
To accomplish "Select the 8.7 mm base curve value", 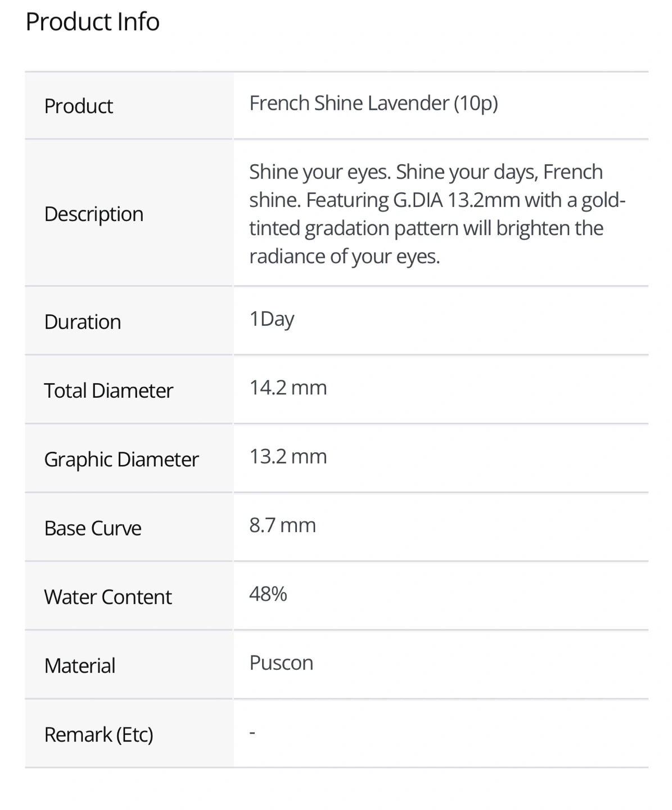I will [282, 525].
